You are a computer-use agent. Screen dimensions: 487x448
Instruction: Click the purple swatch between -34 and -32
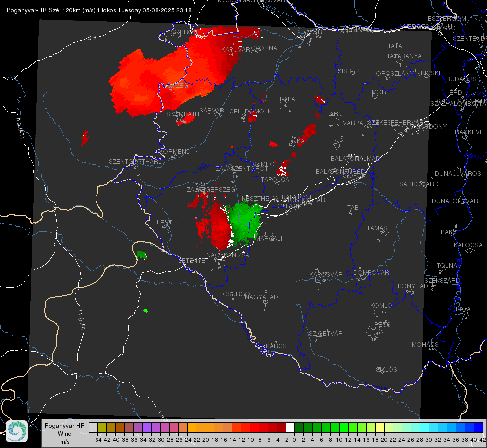point(147,427)
